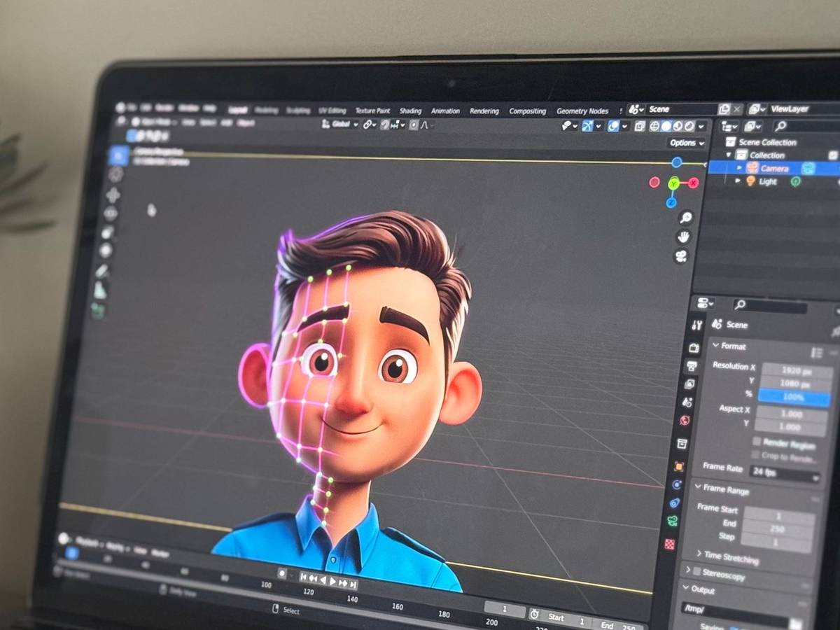This screenshot has height=630, width=840.
Task: Open the Global transform orientation dropdown
Action: pos(340,124)
